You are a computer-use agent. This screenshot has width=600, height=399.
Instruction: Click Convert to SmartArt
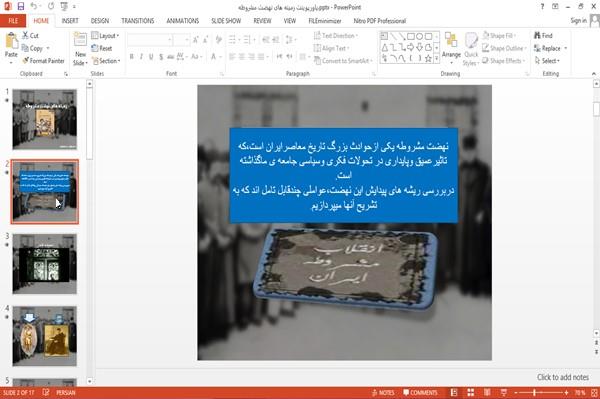click(x=343, y=60)
